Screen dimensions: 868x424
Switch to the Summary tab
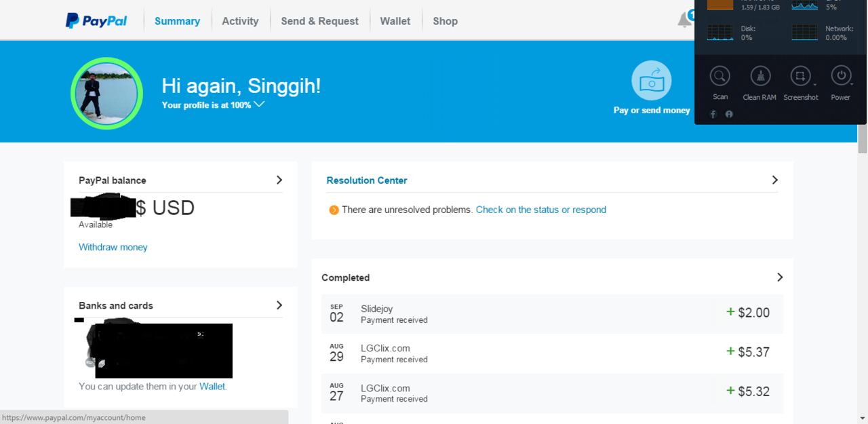coord(177,21)
